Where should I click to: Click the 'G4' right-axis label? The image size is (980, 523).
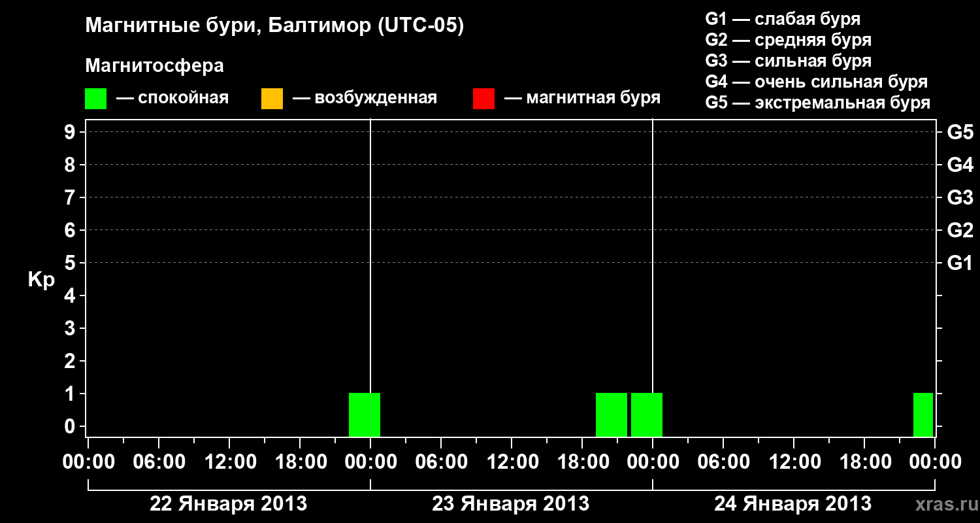click(960, 165)
